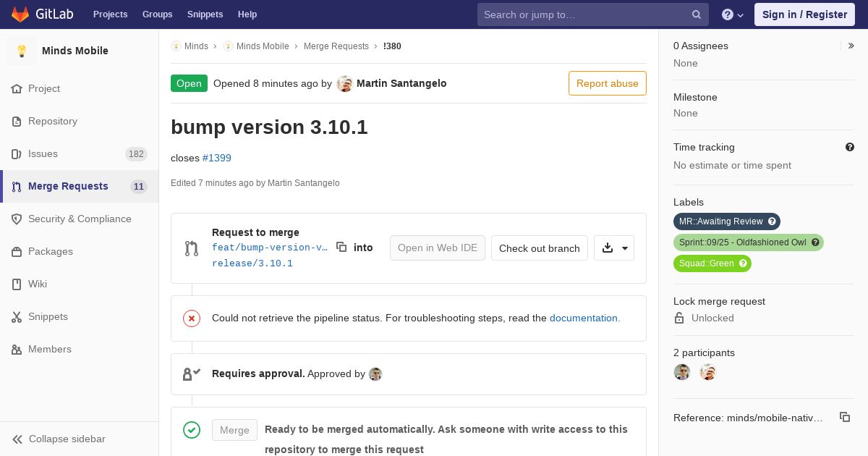Open the documentation link

click(x=584, y=318)
